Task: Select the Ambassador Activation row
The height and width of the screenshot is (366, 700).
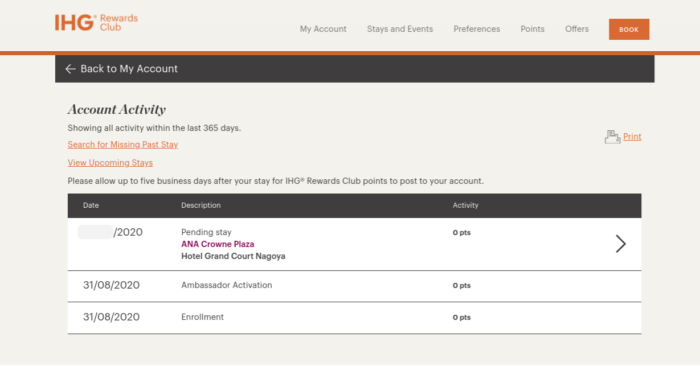Action: click(354, 286)
